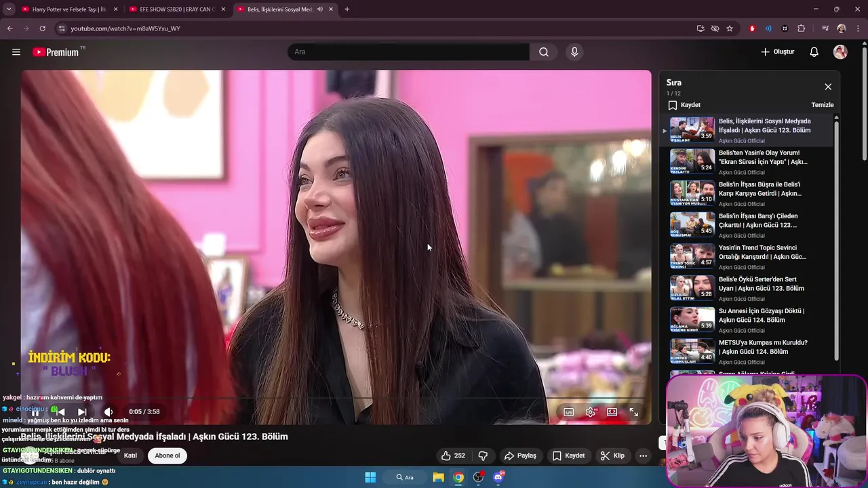Close the Sıra queue panel
868x488 pixels.
point(828,87)
